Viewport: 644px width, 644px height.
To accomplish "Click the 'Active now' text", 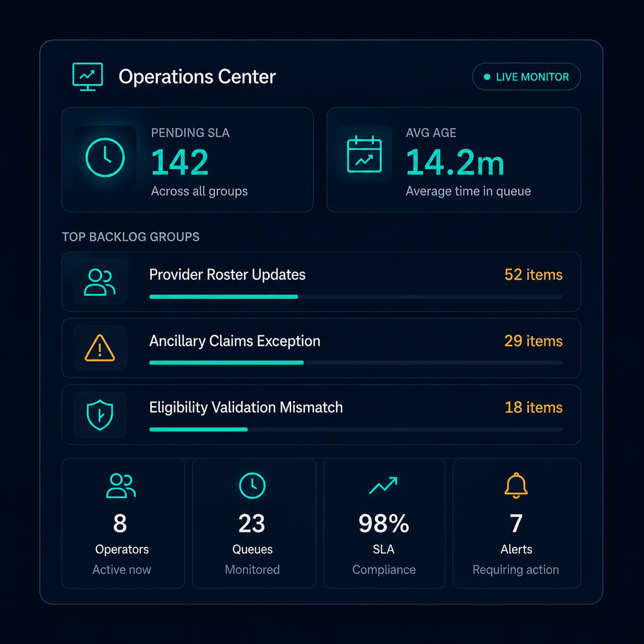I will coord(121,570).
